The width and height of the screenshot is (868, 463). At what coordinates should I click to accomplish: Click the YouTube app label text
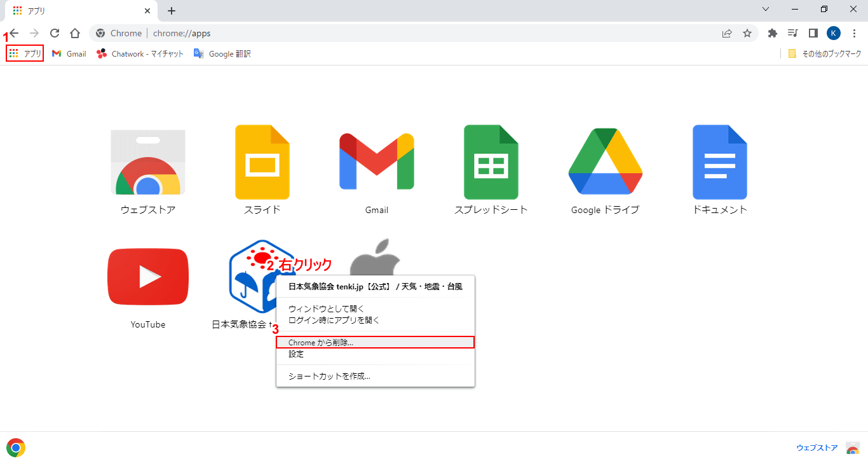click(148, 324)
